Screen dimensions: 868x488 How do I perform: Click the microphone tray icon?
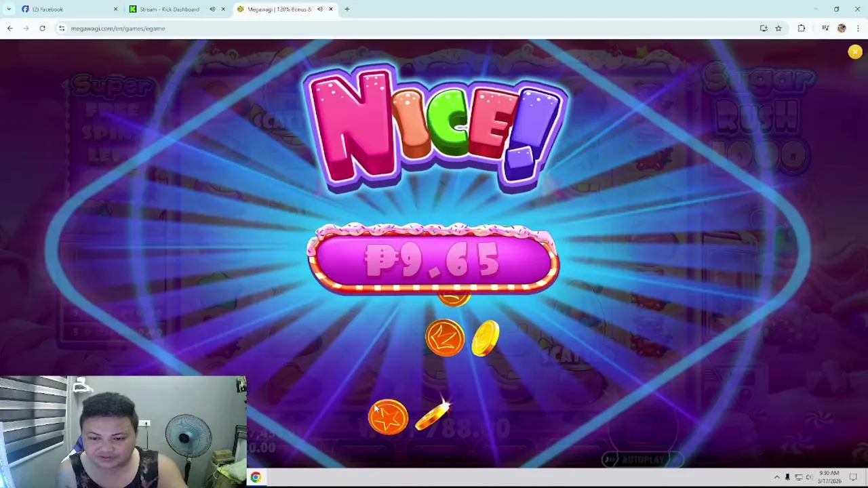[787, 477]
